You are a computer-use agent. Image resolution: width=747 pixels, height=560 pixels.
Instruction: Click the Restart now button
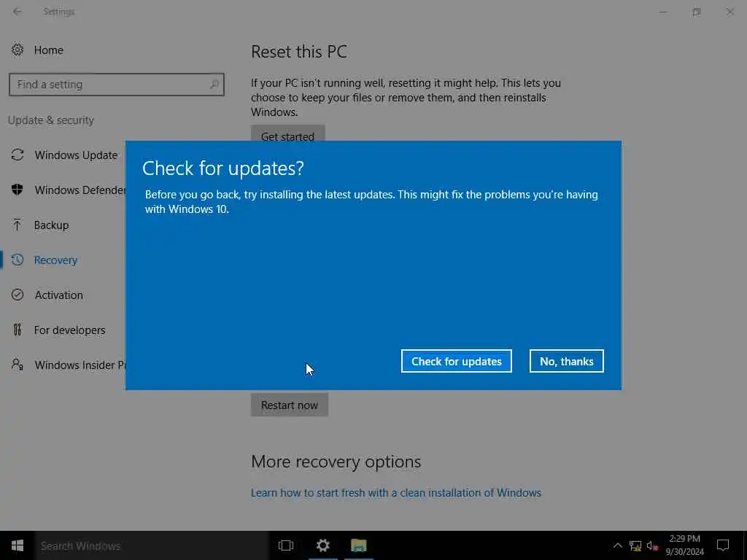pyautogui.click(x=289, y=405)
